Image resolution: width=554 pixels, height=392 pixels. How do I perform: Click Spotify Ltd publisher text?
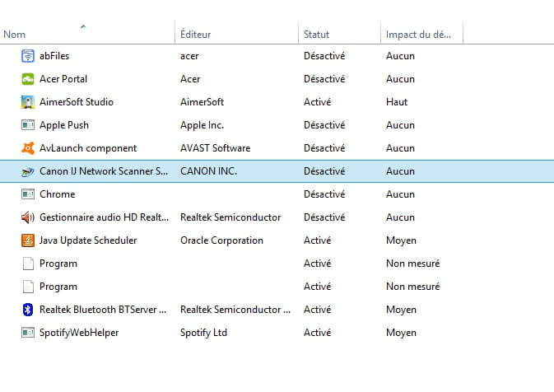[203, 333]
